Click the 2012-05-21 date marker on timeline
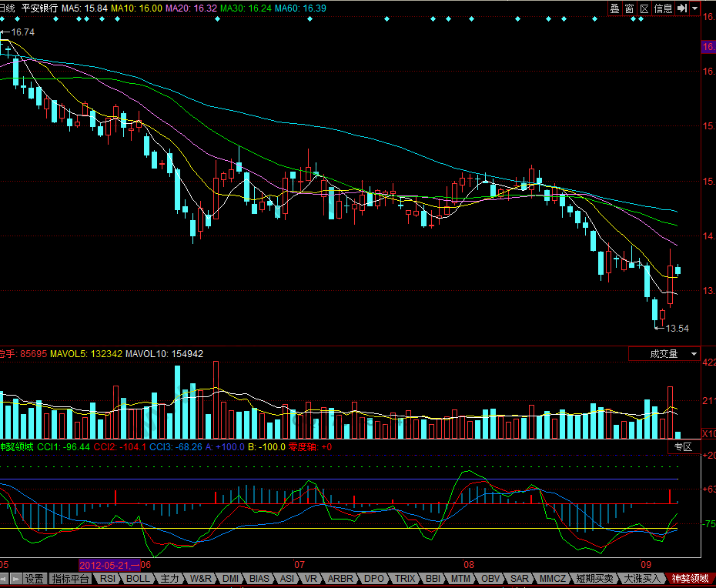Viewport: 716px width, 588px height. (109, 565)
